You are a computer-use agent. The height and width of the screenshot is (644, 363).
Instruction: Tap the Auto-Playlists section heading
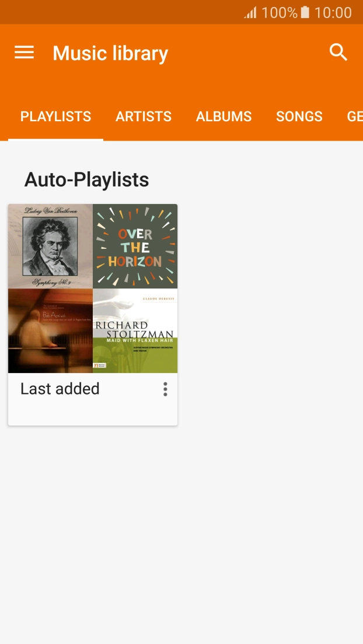[x=86, y=180]
